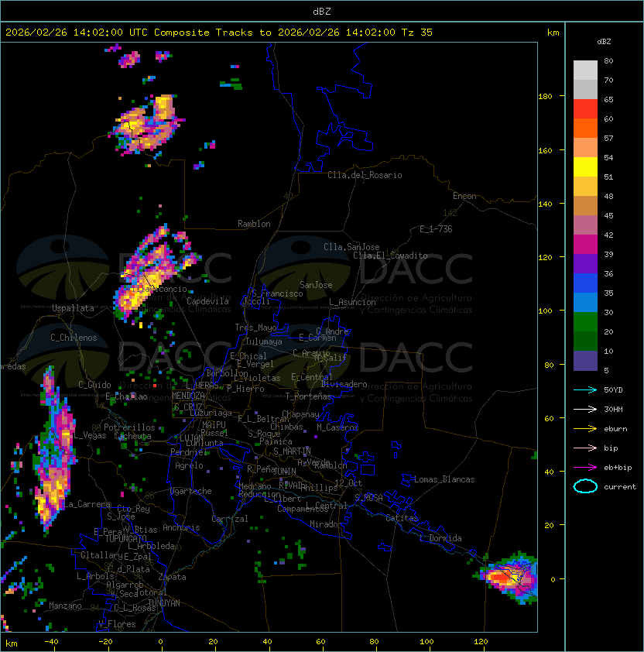Click the 'L_Asuncion' map label
This screenshot has height=652, width=644.
[x=352, y=302]
